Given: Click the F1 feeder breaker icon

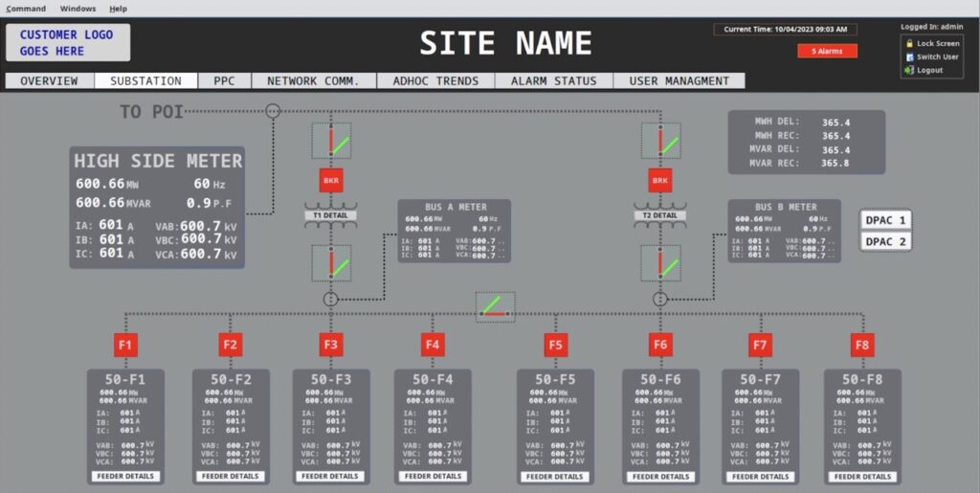Looking at the screenshot, I should (x=126, y=345).
